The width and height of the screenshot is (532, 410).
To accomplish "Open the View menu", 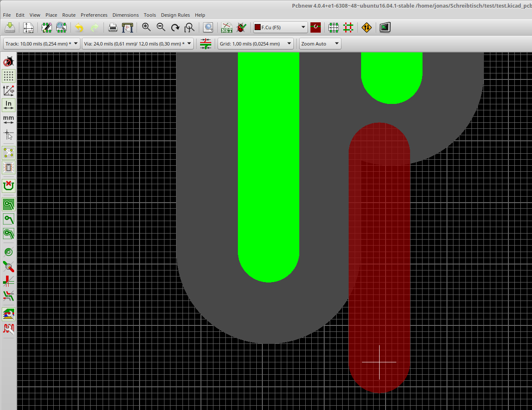I will coord(35,15).
